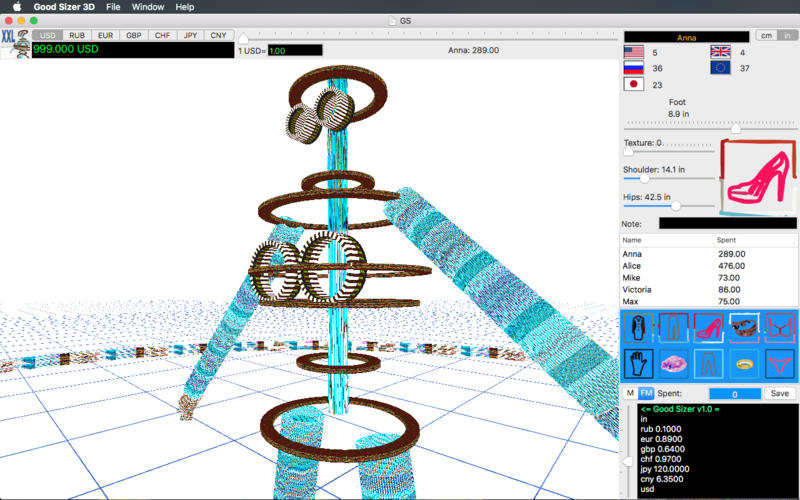Select the brown belt icon
This screenshot has height=500, width=800.
coord(744,327)
